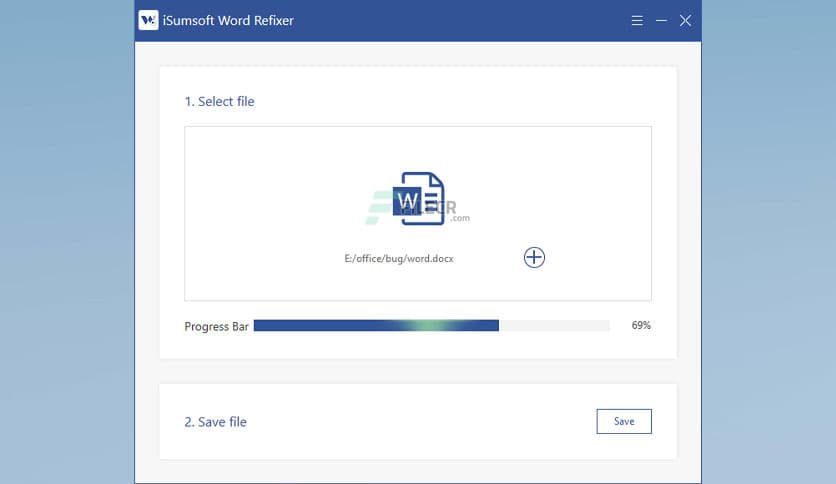Click the Word document icon
The width and height of the screenshot is (836, 484).
pos(419,198)
